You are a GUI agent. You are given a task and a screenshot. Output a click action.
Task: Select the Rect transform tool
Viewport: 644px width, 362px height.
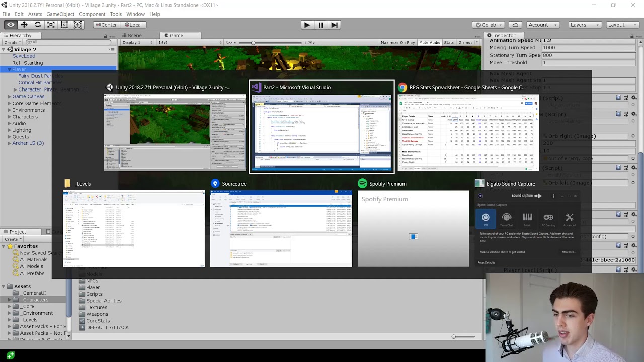tap(64, 25)
